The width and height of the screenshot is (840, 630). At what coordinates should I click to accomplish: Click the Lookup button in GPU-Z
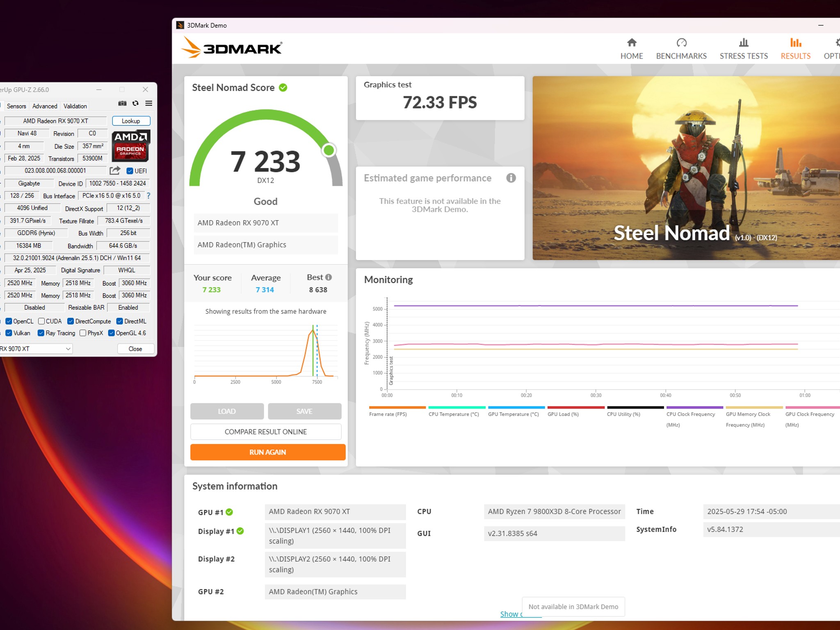pos(131,121)
